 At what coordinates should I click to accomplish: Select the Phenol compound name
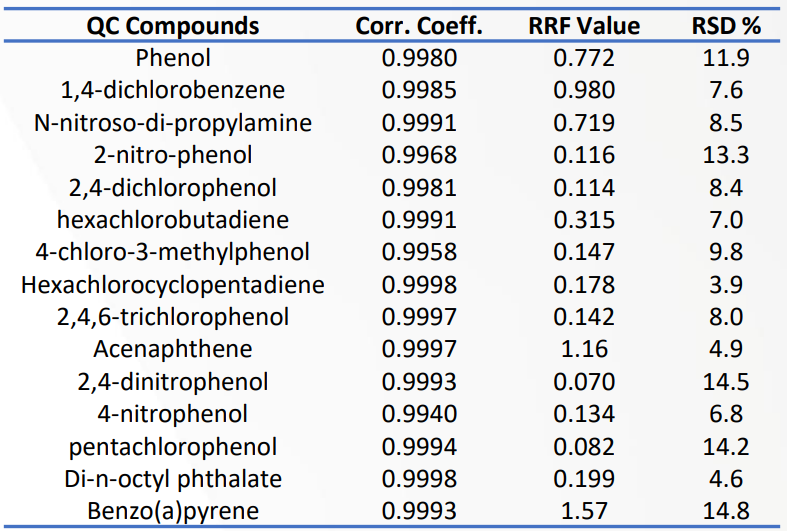click(x=173, y=58)
